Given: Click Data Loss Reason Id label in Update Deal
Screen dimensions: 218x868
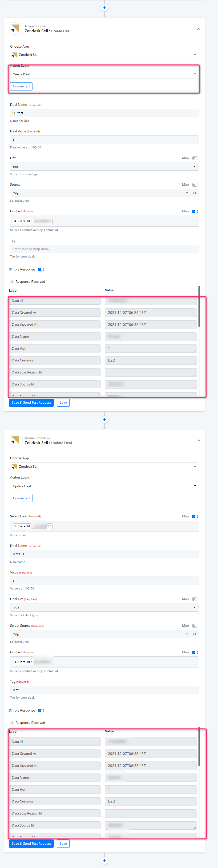Looking at the screenshot, I should click(55, 813).
